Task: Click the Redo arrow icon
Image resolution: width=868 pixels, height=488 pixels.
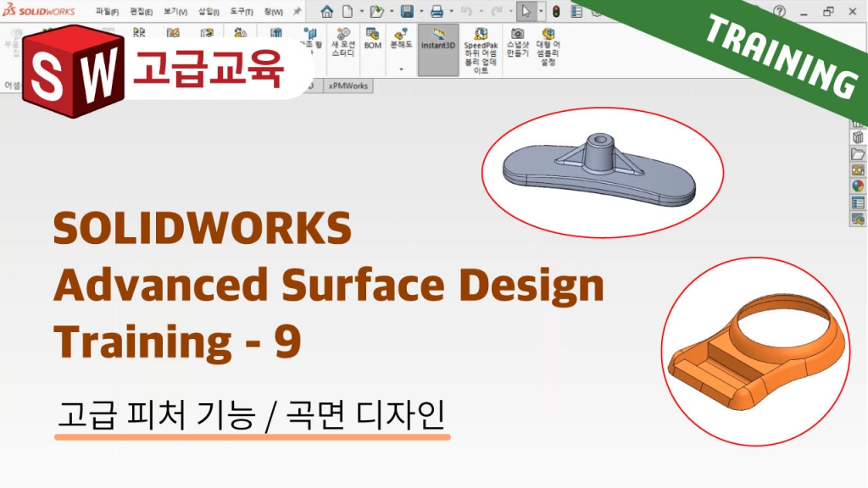Action: pos(496,11)
